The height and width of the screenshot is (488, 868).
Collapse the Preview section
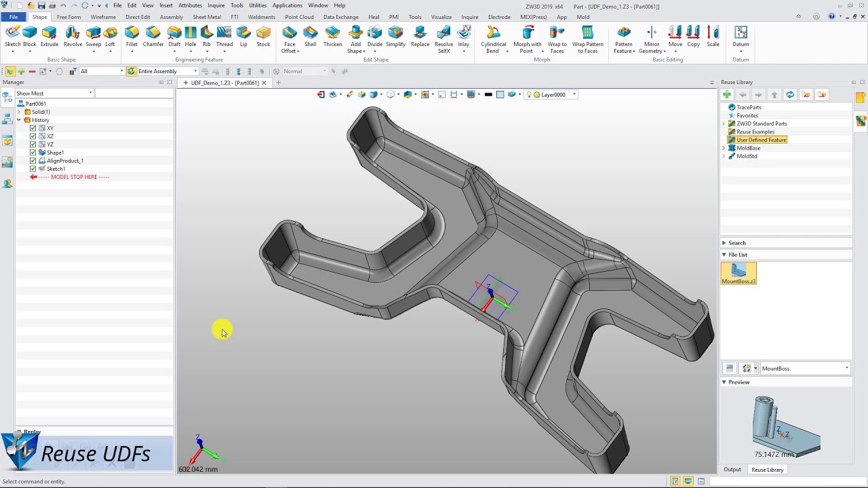(x=724, y=382)
